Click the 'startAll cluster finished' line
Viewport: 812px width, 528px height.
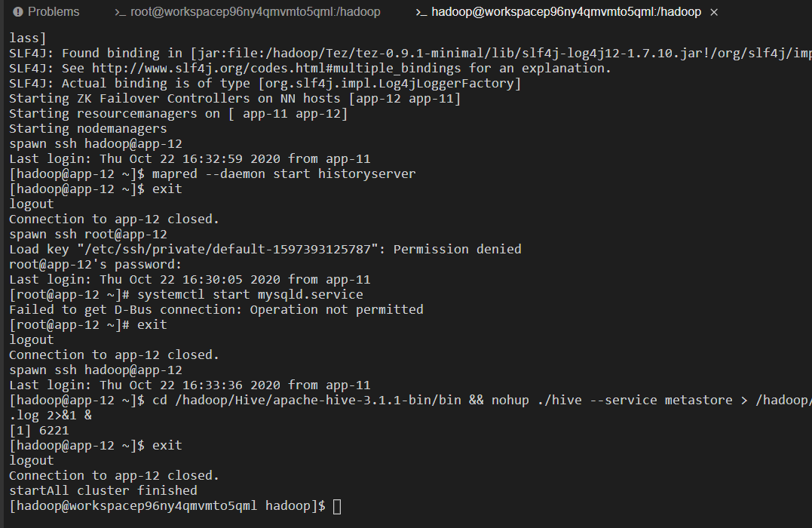(103, 491)
